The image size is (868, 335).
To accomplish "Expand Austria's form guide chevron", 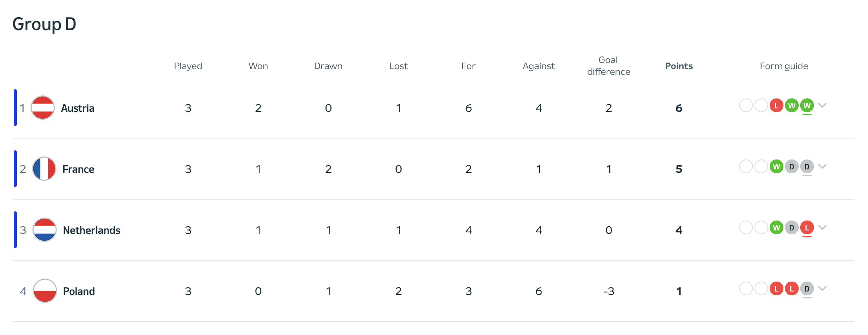I will pos(822,105).
